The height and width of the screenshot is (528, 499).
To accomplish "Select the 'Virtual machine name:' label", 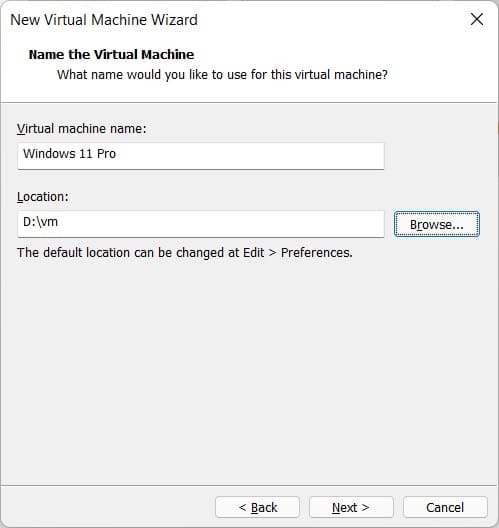I will pos(82,129).
